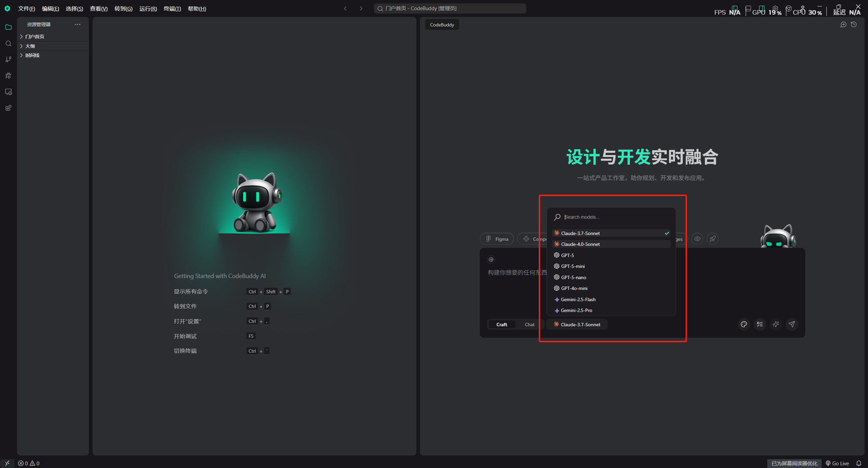The width and height of the screenshot is (868, 468).
Task: Open the Remote Explorer monitor icon
Action: [x=8, y=92]
